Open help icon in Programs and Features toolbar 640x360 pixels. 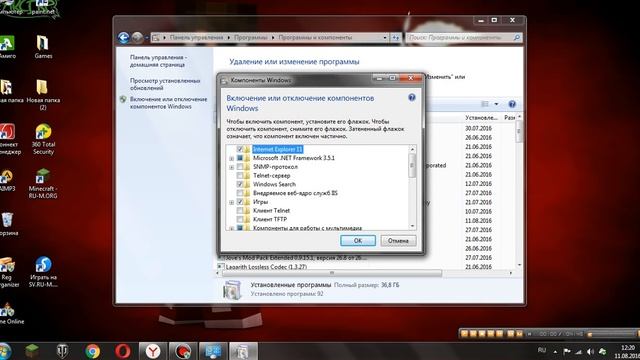point(512,104)
